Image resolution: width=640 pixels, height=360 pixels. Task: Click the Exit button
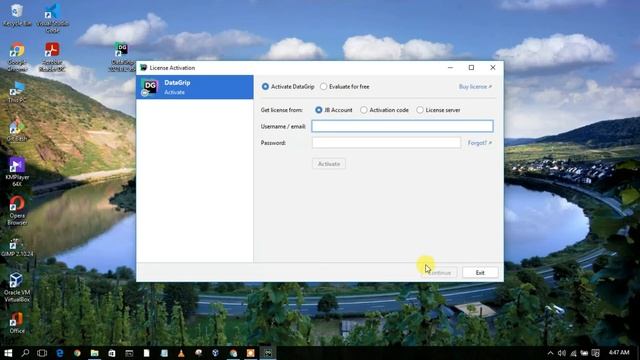click(x=480, y=273)
